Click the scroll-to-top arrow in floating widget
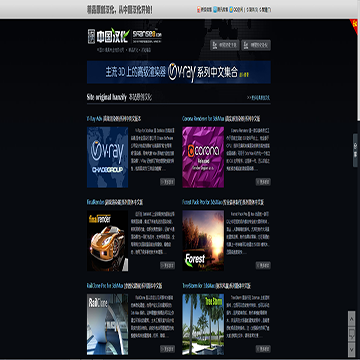Viewport: 360px width, 360px height. click(351, 319)
